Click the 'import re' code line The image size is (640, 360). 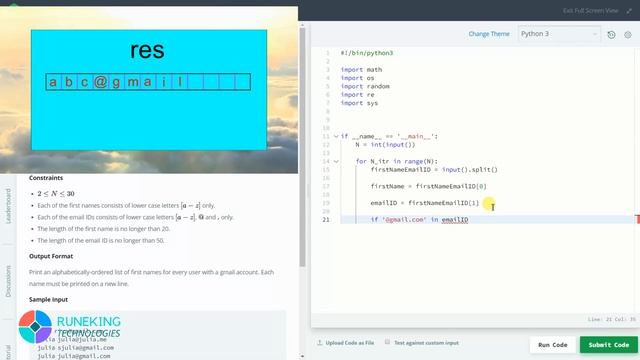tap(358, 95)
